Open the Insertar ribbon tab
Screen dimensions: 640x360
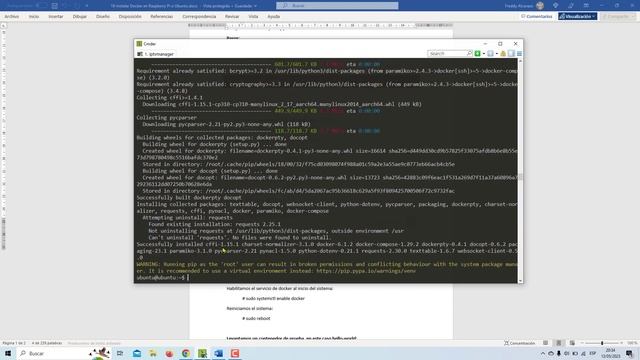tap(56, 16)
